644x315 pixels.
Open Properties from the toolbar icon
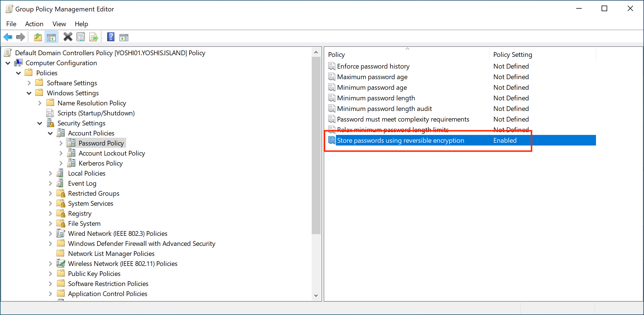click(x=81, y=37)
